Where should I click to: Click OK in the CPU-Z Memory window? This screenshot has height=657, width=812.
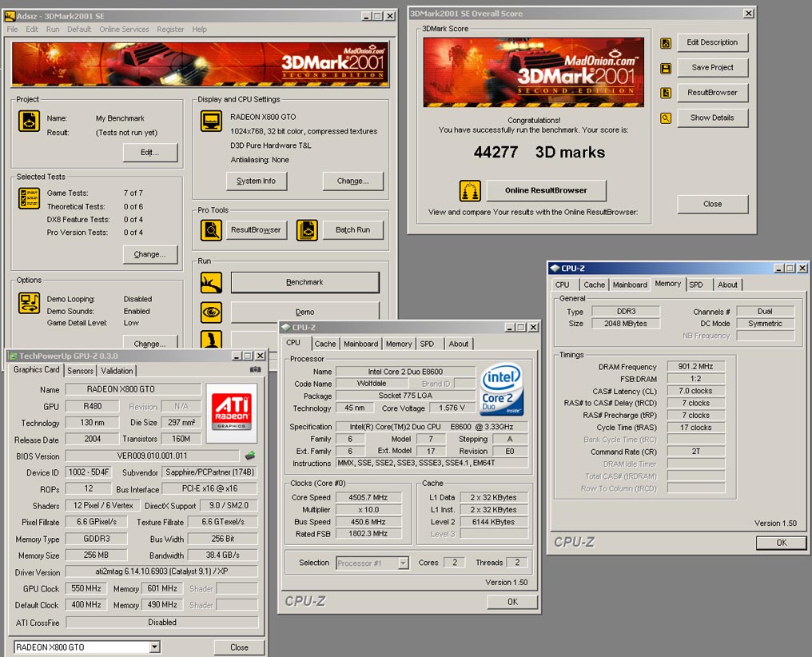782,543
